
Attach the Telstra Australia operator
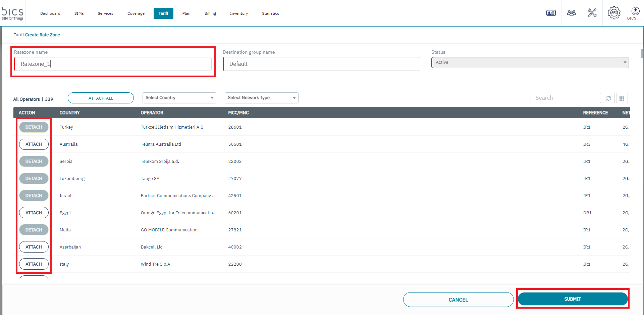34,144
